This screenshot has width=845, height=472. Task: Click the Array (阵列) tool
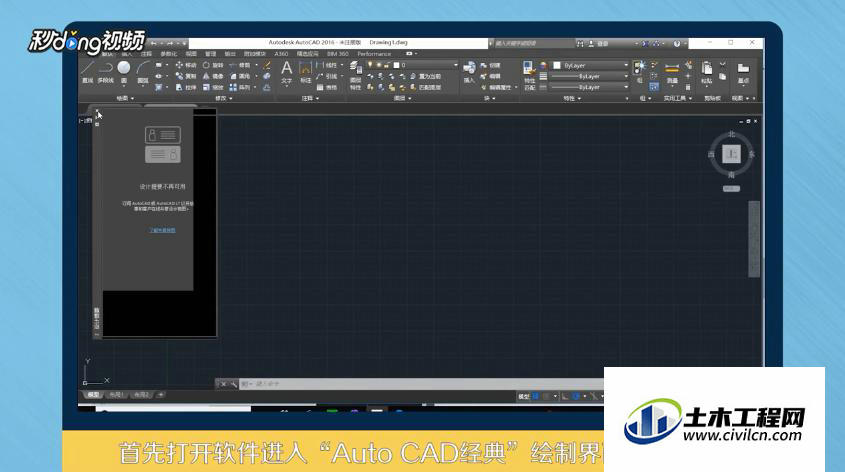[x=239, y=87]
